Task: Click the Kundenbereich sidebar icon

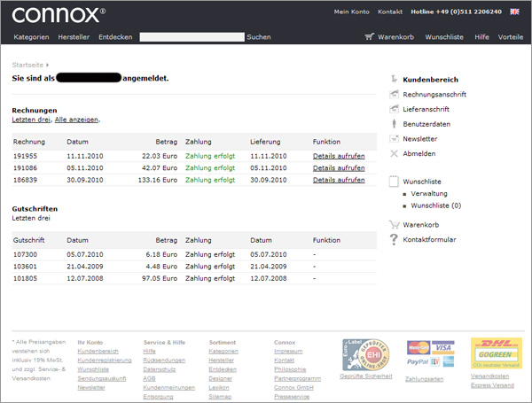Action: (x=394, y=79)
